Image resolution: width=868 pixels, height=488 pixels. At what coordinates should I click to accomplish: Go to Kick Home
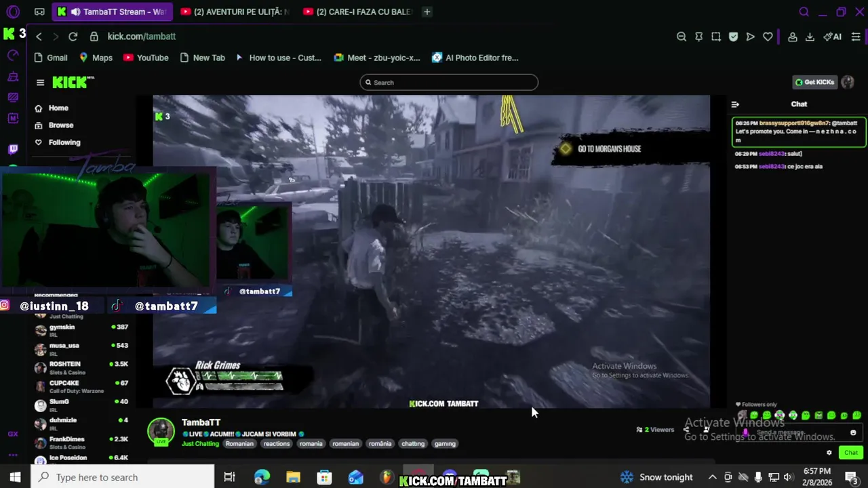click(x=52, y=108)
